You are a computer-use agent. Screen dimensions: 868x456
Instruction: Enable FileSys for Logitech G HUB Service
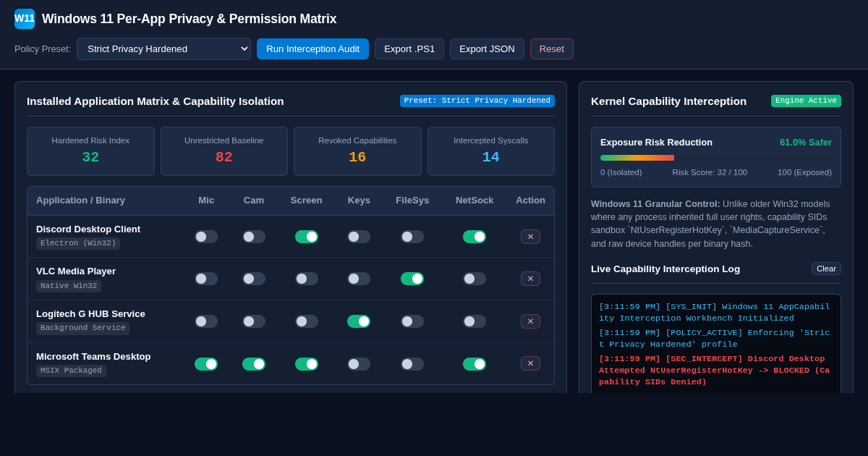(412, 321)
